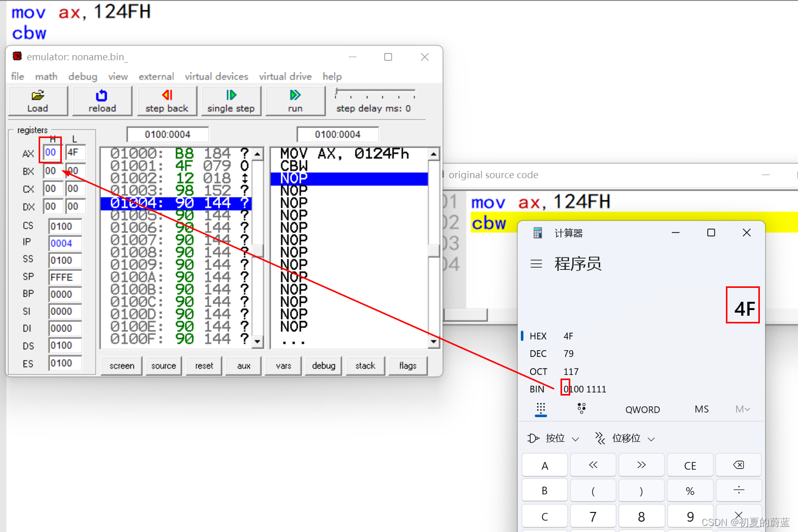Expand the bit shift 位移位 dropdown
Viewport: 798px width, 532px height.
pos(625,438)
